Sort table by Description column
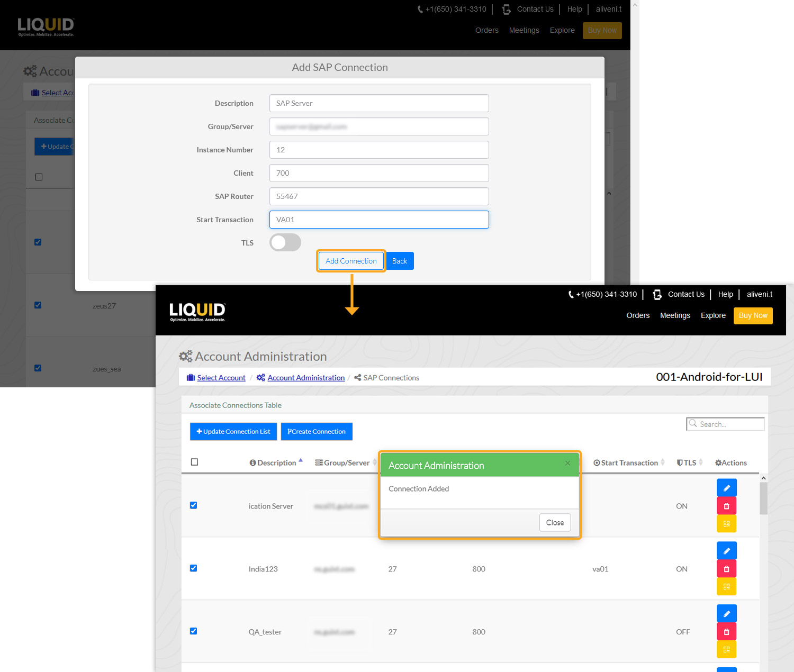Viewport: 794px width, 672px height. [276, 462]
